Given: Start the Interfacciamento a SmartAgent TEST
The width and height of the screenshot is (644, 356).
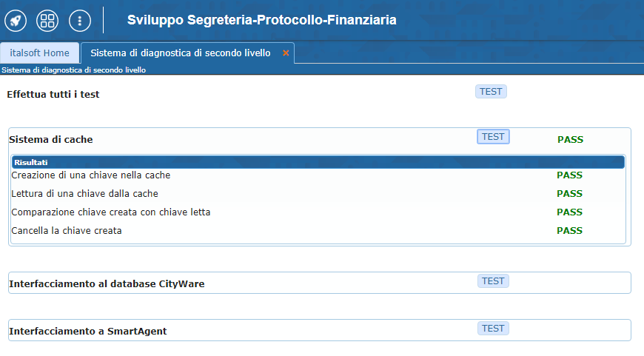Looking at the screenshot, I should click(x=493, y=329).
